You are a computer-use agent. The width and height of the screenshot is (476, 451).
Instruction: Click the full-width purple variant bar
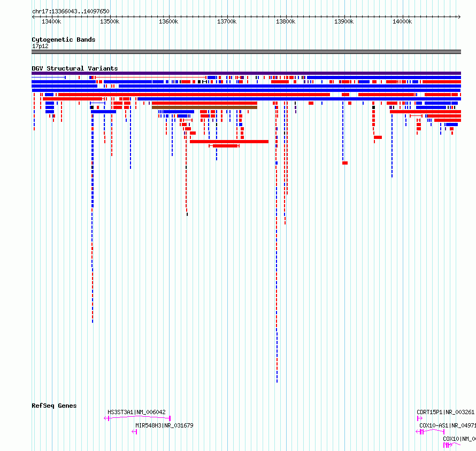pyautogui.click(x=246, y=73)
